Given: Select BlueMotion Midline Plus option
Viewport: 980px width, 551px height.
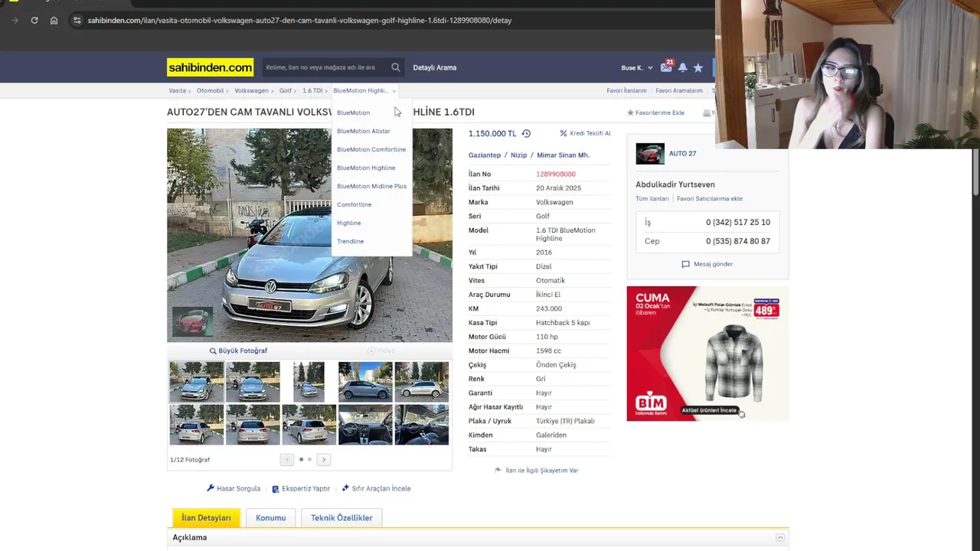Looking at the screenshot, I should pyautogui.click(x=371, y=186).
